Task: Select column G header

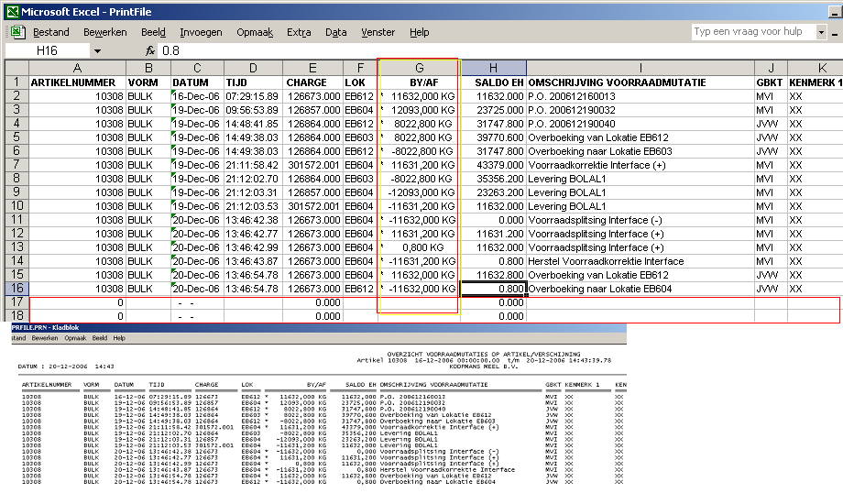Action: coord(420,68)
